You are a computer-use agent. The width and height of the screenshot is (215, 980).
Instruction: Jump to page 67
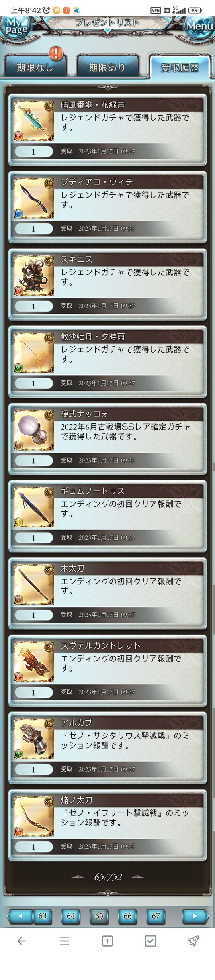point(156,916)
